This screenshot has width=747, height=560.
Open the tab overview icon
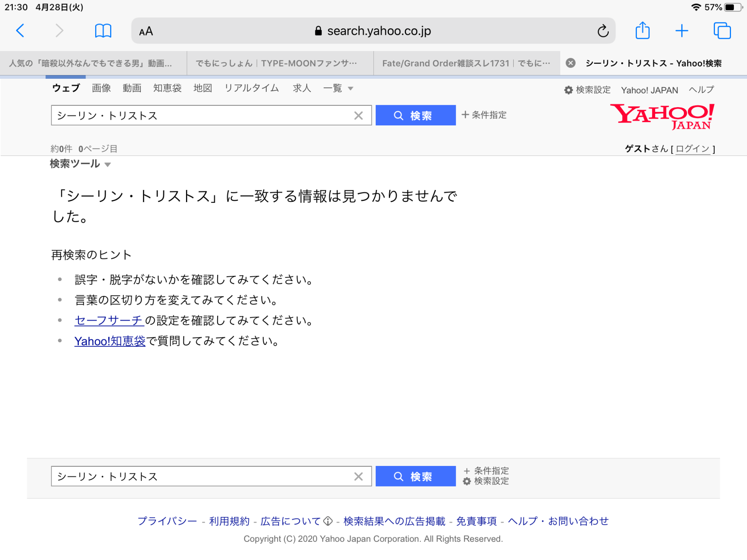[x=722, y=31]
